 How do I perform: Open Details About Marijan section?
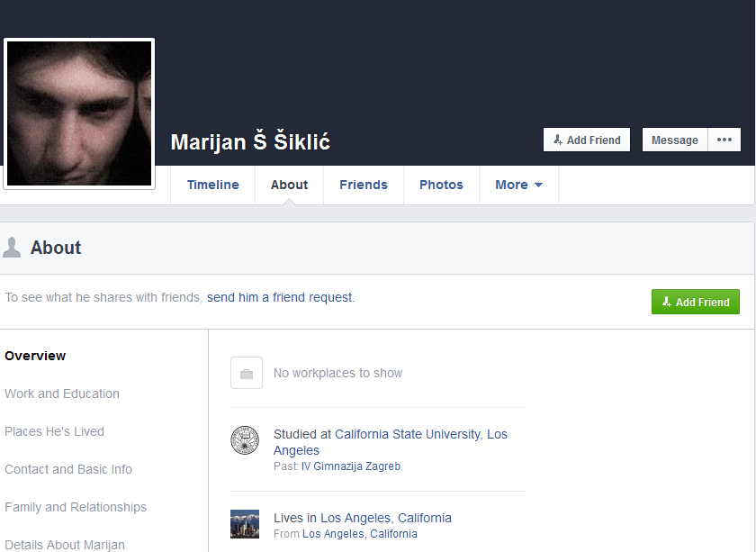[x=65, y=545]
